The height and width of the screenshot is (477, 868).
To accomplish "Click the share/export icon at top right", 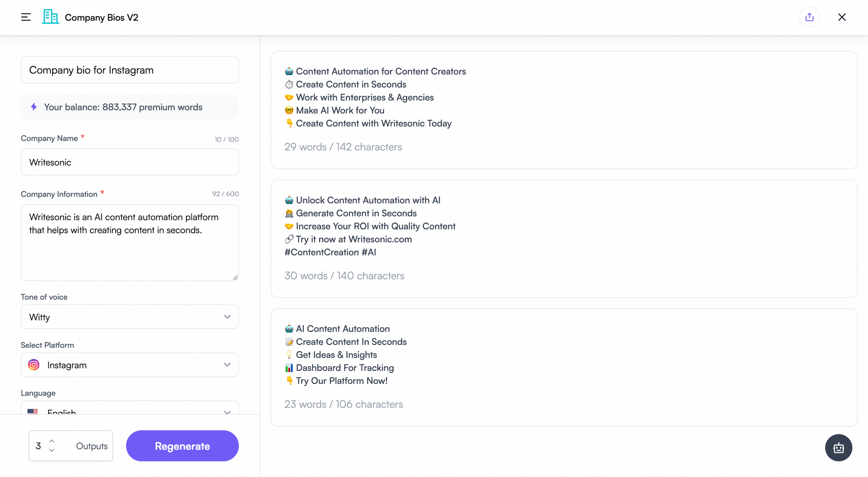I will [x=809, y=17].
